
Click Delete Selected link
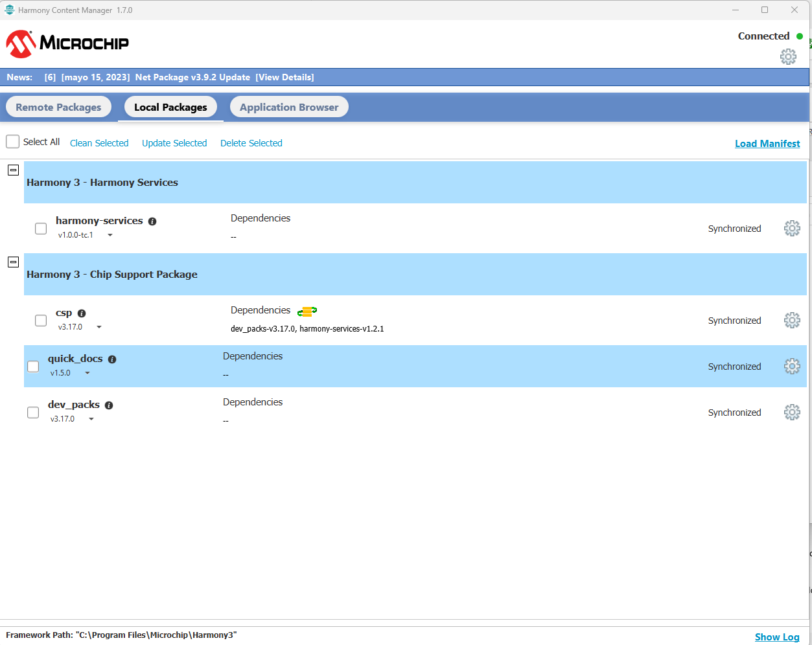click(x=251, y=143)
